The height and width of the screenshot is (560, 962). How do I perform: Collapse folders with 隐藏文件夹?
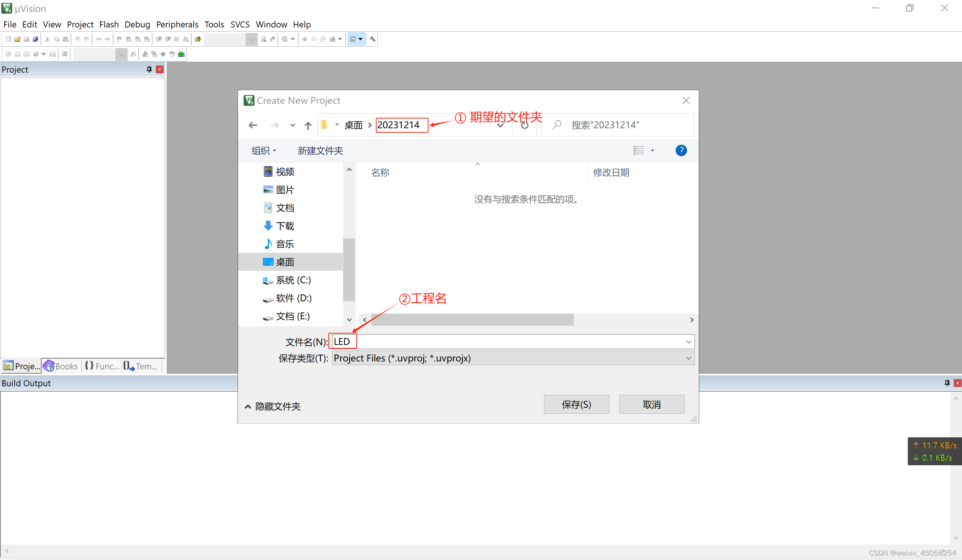(273, 406)
